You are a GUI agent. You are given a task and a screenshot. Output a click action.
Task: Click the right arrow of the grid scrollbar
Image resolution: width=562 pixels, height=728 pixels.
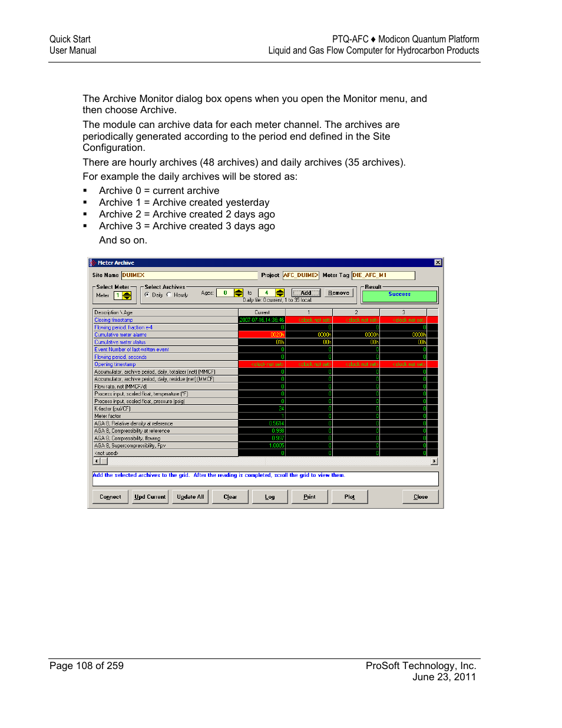coord(434,461)
